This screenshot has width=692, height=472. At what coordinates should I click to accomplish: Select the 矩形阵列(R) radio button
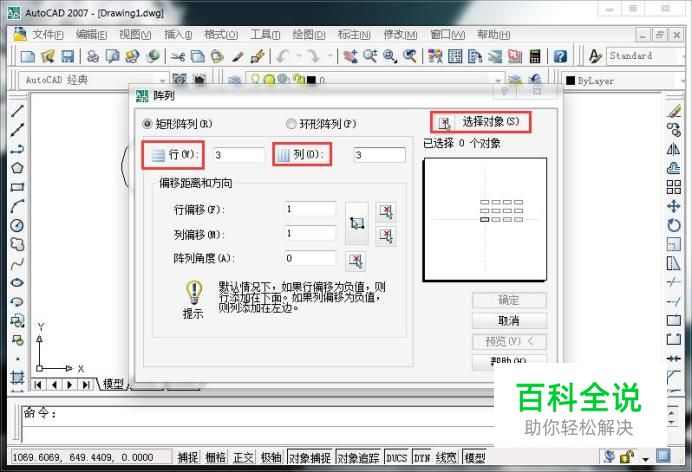(x=147, y=124)
